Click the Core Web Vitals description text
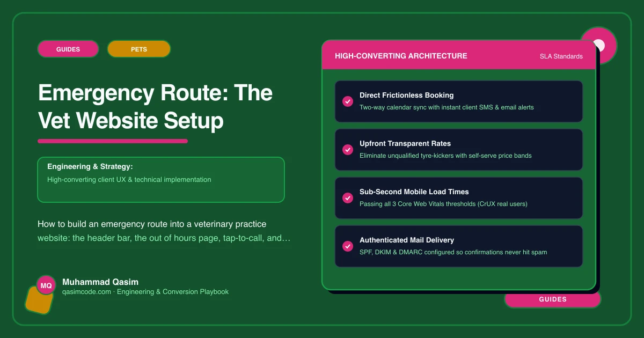 [444, 204]
